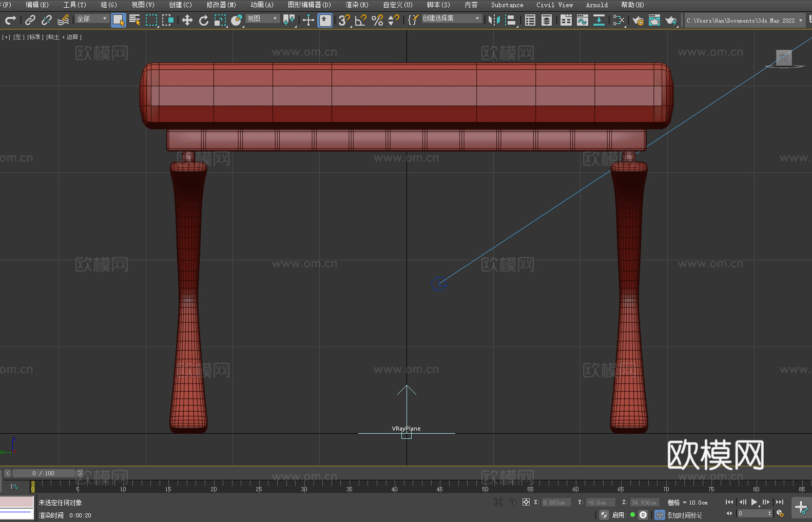The width and height of the screenshot is (812, 522).
Task: Toggle the 3D Snaps button
Action: point(344,20)
